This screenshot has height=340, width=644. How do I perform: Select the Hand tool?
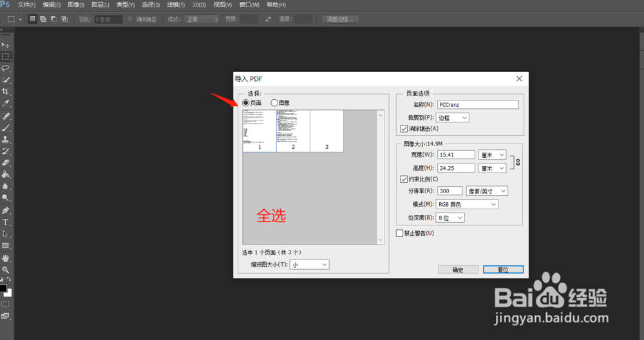[x=5, y=258]
